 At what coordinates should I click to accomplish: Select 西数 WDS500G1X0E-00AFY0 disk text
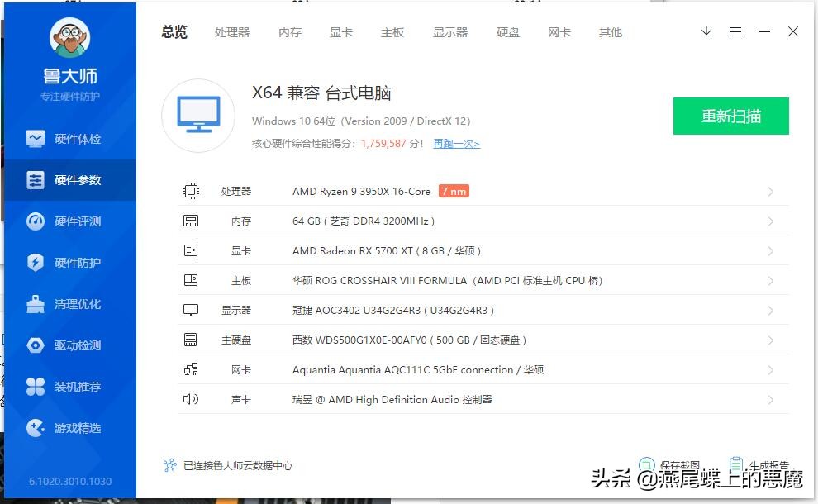point(410,340)
